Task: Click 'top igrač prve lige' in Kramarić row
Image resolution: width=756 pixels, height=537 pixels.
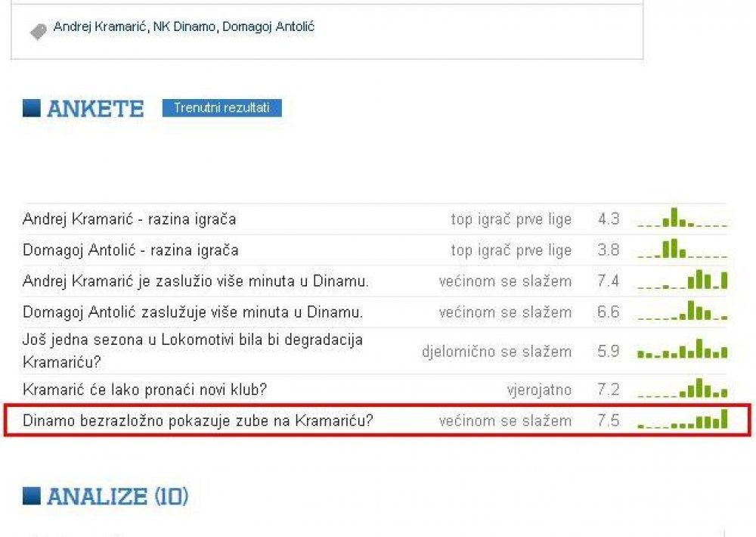Action: 511,219
